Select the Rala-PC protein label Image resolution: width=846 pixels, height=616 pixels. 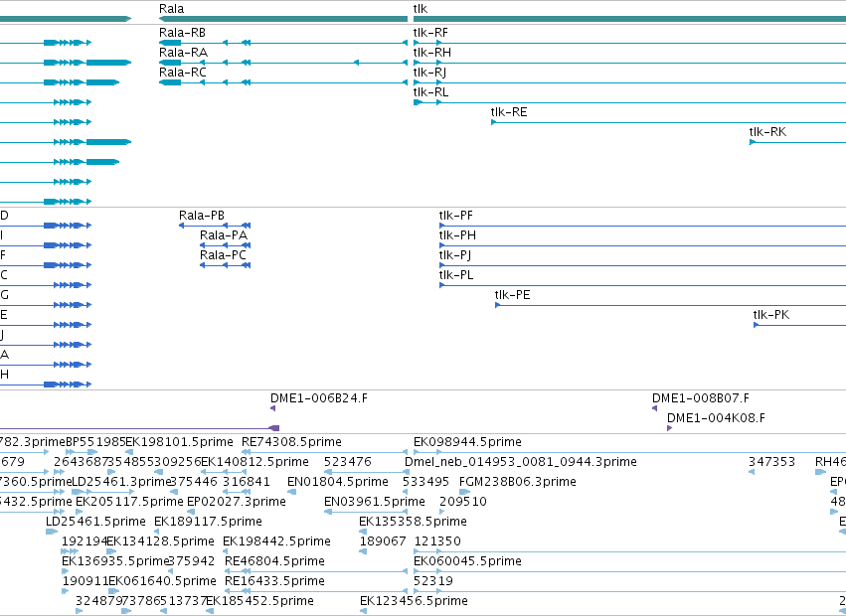[223, 255]
